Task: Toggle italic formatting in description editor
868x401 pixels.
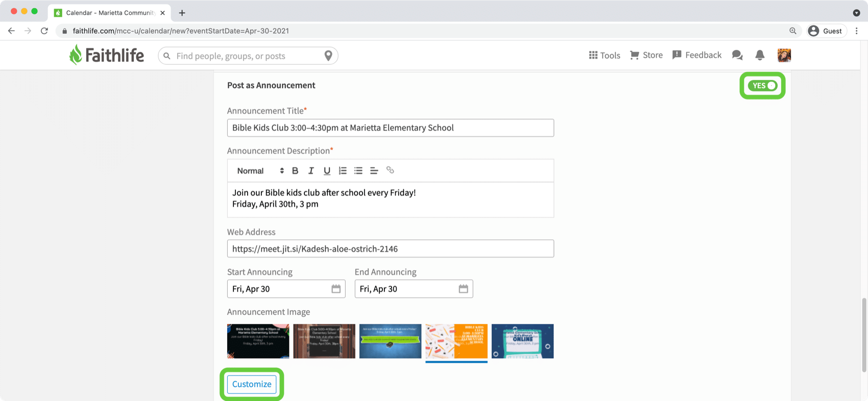Action: coord(311,171)
